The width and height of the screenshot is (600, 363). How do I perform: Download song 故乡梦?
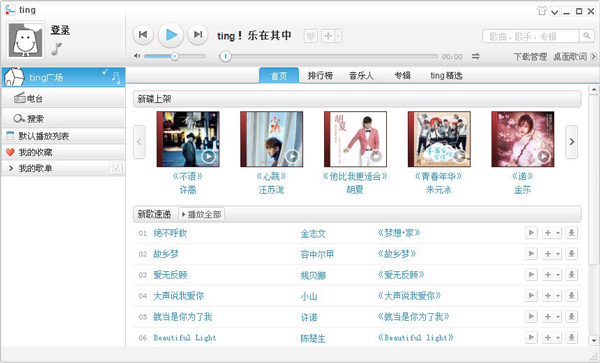[x=572, y=254]
